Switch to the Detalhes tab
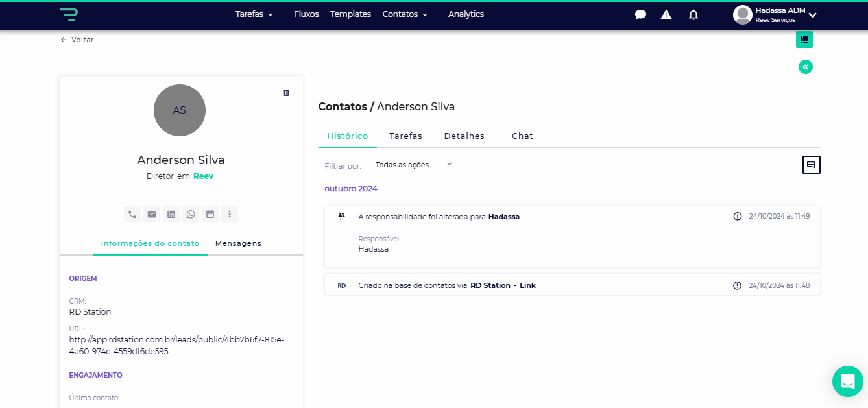868x408 pixels. point(464,136)
